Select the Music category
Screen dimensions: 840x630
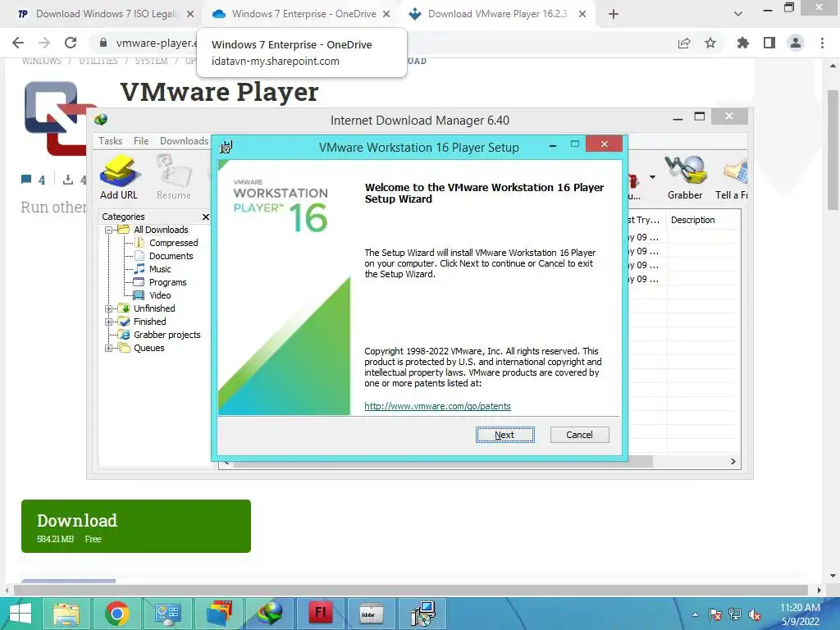[x=160, y=269]
